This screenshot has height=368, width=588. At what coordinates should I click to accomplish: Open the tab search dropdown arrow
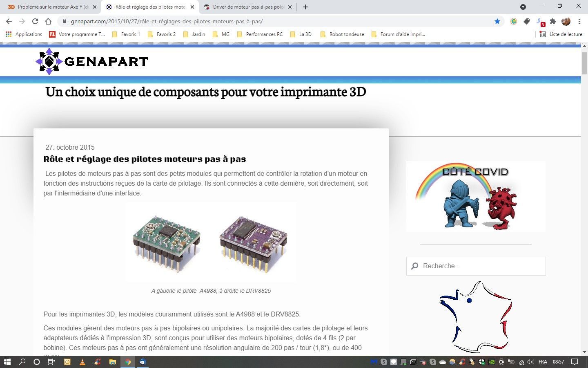(523, 7)
